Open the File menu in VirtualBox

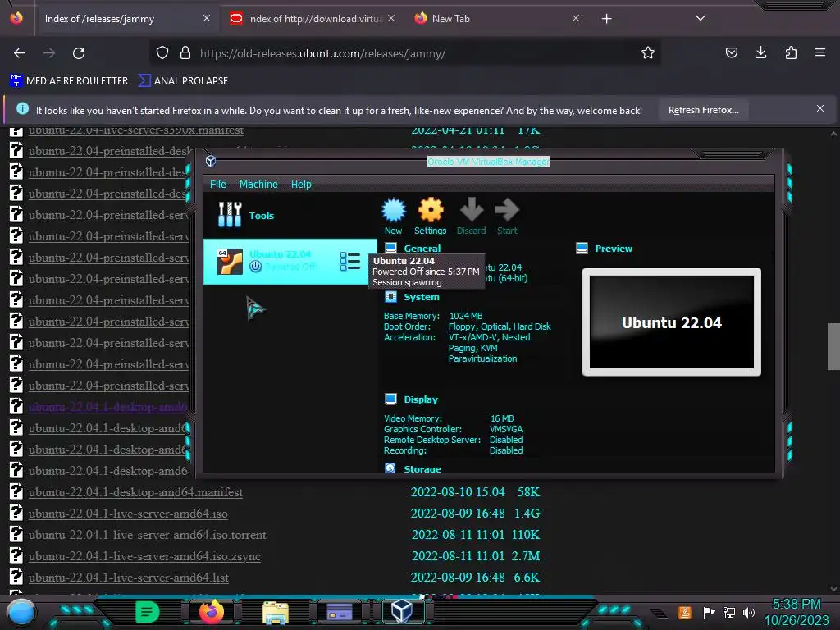(218, 185)
